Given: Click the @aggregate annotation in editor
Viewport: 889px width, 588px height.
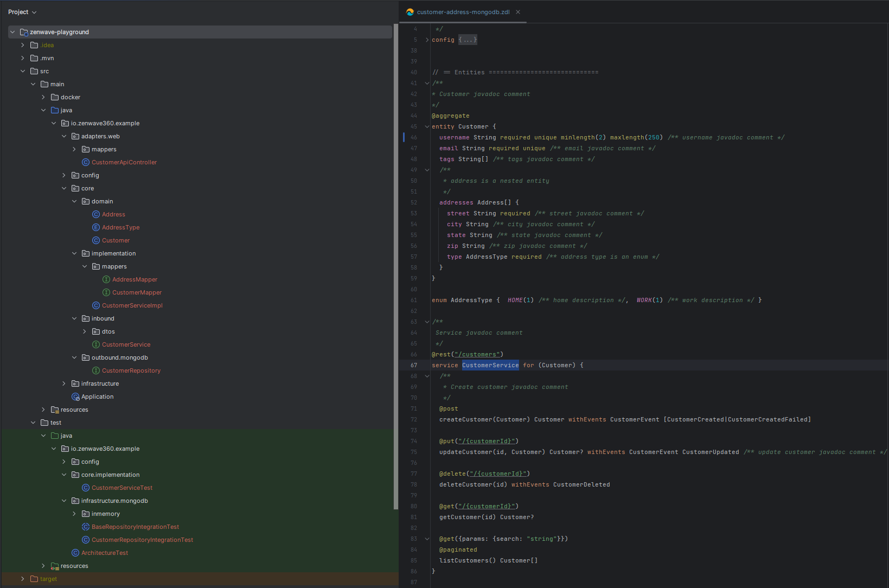Looking at the screenshot, I should [451, 116].
